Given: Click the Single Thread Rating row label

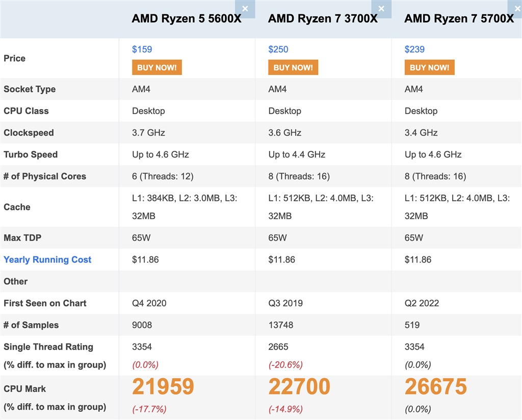Looking at the screenshot, I should pos(48,347).
